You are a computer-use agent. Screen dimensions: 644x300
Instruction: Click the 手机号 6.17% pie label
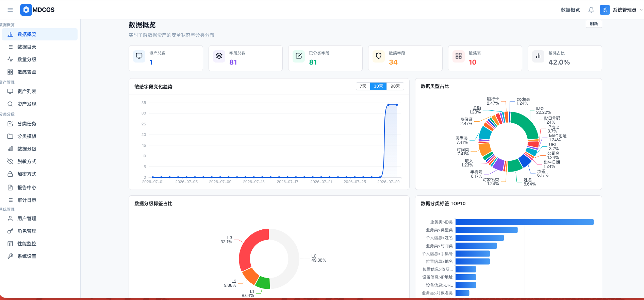(x=476, y=174)
